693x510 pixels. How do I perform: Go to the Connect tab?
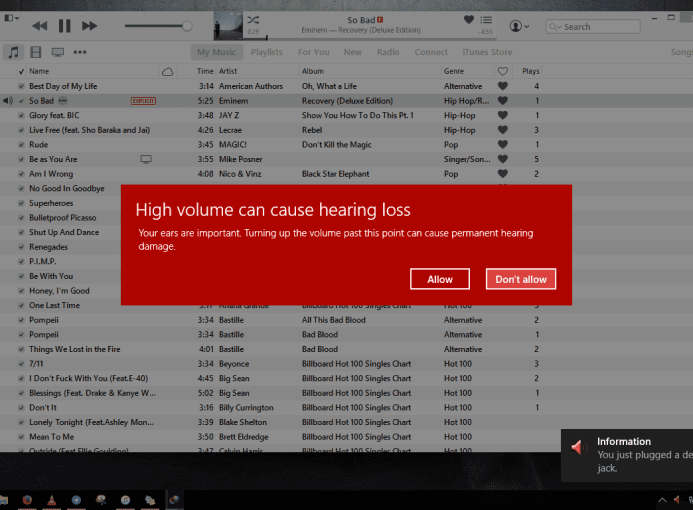(431, 52)
